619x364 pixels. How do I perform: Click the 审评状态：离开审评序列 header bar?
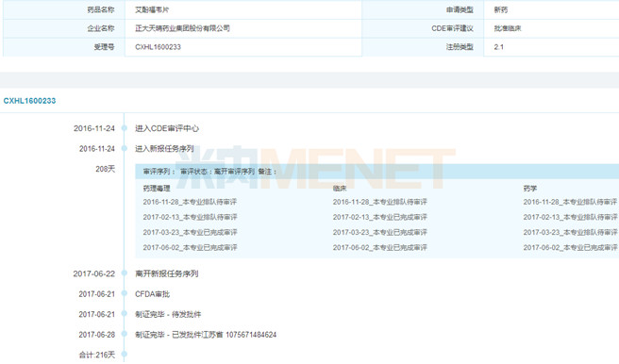[377, 172]
